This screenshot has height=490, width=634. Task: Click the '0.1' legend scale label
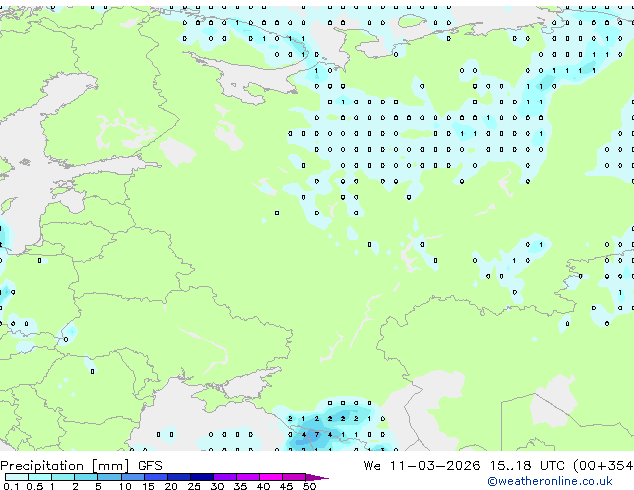[11, 486]
